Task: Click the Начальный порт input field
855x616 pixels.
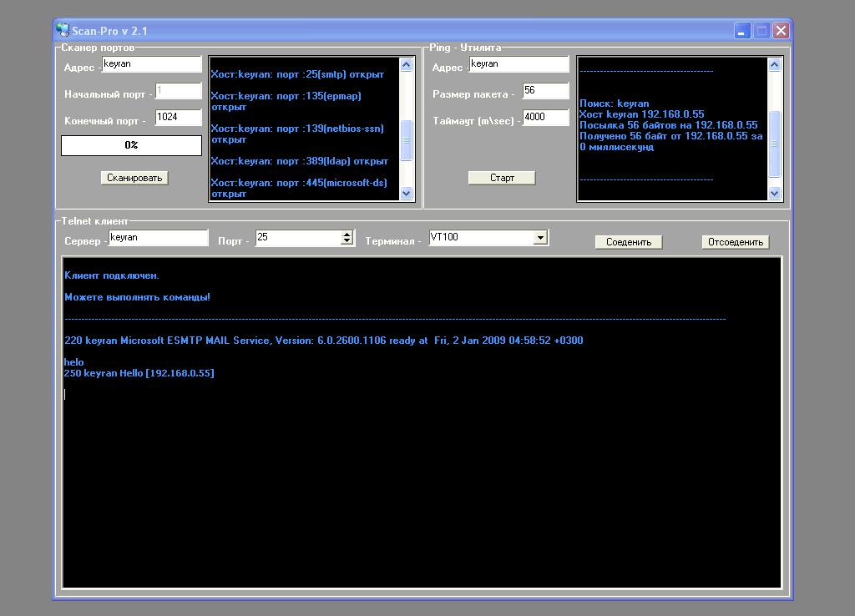Action: point(179,90)
